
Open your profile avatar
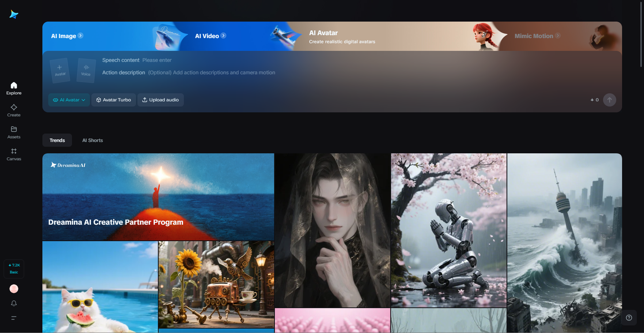[x=14, y=289]
